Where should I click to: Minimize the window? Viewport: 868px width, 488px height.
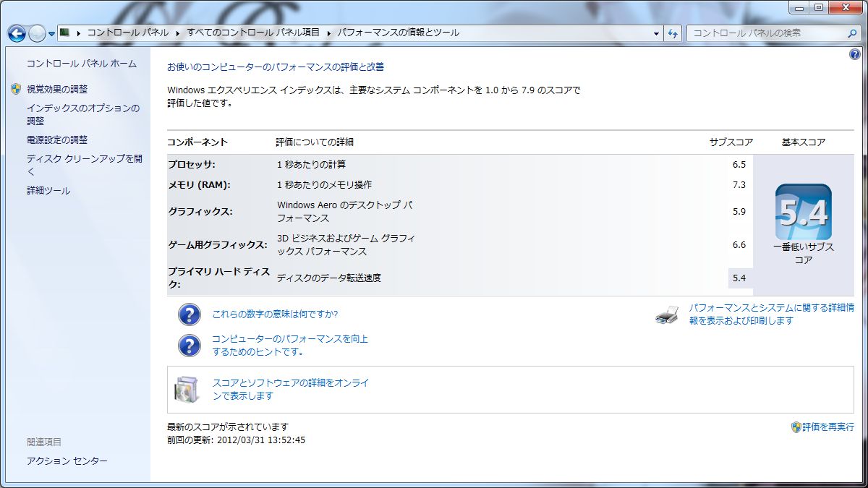799,7
